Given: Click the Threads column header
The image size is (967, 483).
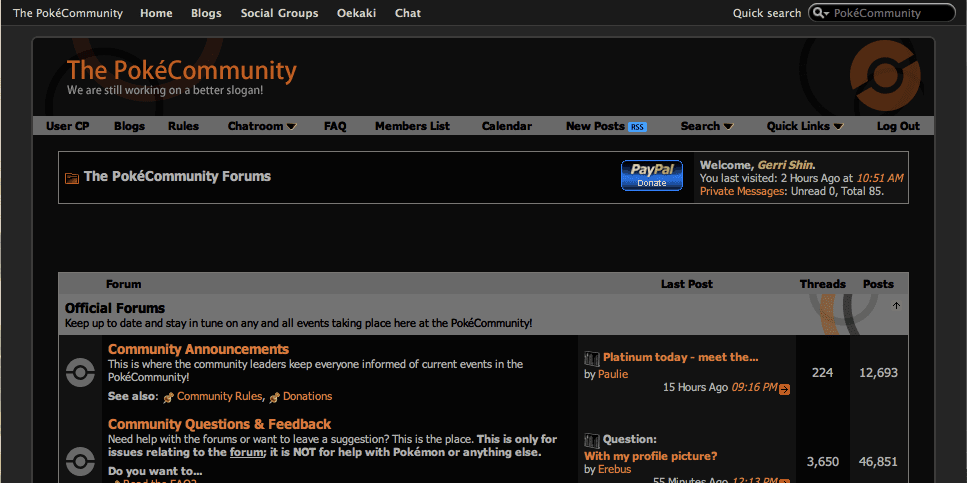Looking at the screenshot, I should coord(822,284).
